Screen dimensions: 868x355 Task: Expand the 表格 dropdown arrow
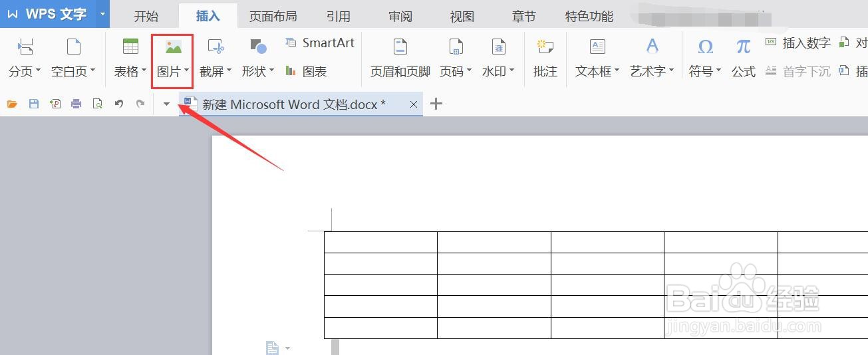tap(144, 71)
